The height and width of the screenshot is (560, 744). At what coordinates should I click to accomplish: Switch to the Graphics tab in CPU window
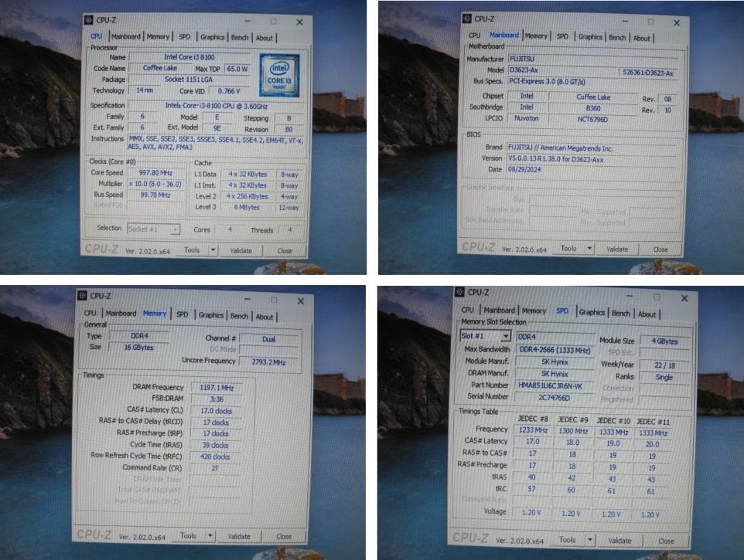pyautogui.click(x=212, y=37)
